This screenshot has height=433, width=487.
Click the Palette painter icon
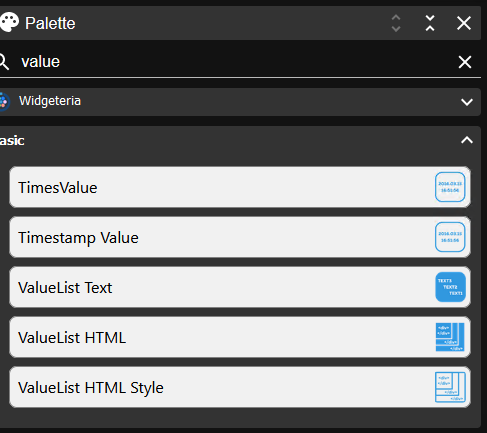click(x=9, y=23)
